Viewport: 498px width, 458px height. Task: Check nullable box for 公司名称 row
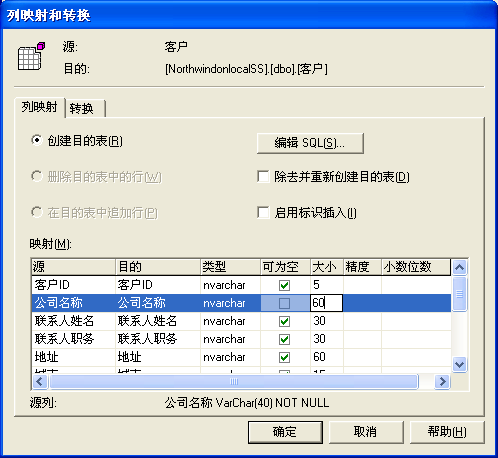(284, 303)
